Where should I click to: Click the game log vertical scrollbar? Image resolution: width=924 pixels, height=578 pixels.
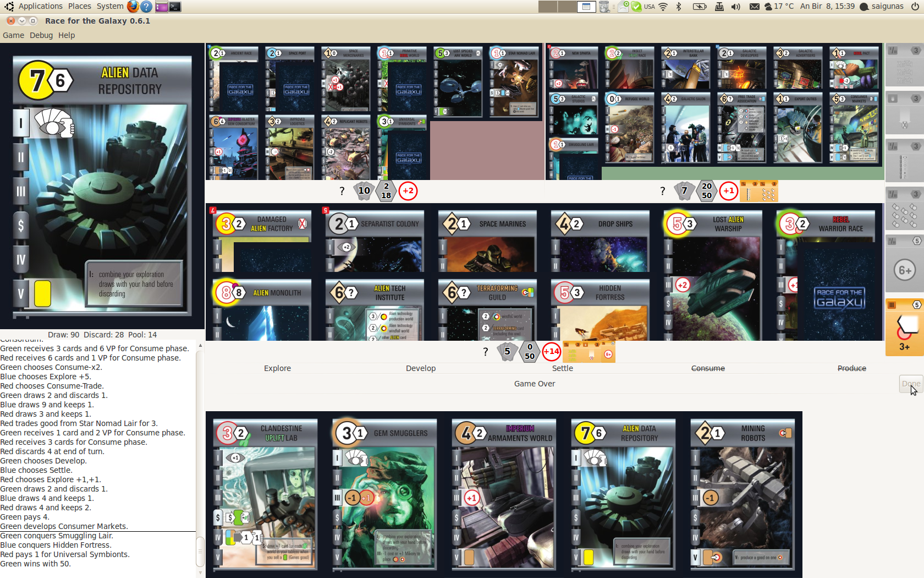coord(200,550)
